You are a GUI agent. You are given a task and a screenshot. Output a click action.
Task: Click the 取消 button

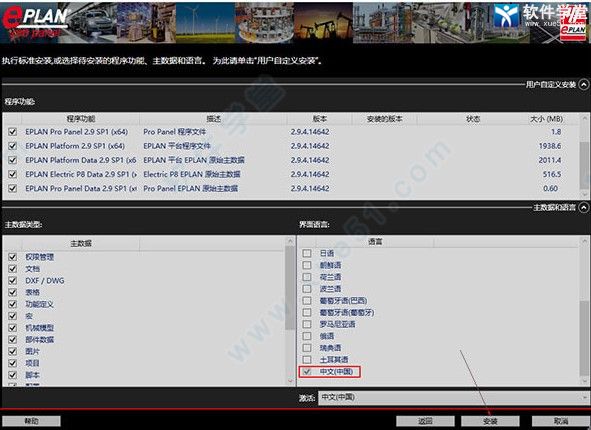(x=560, y=421)
